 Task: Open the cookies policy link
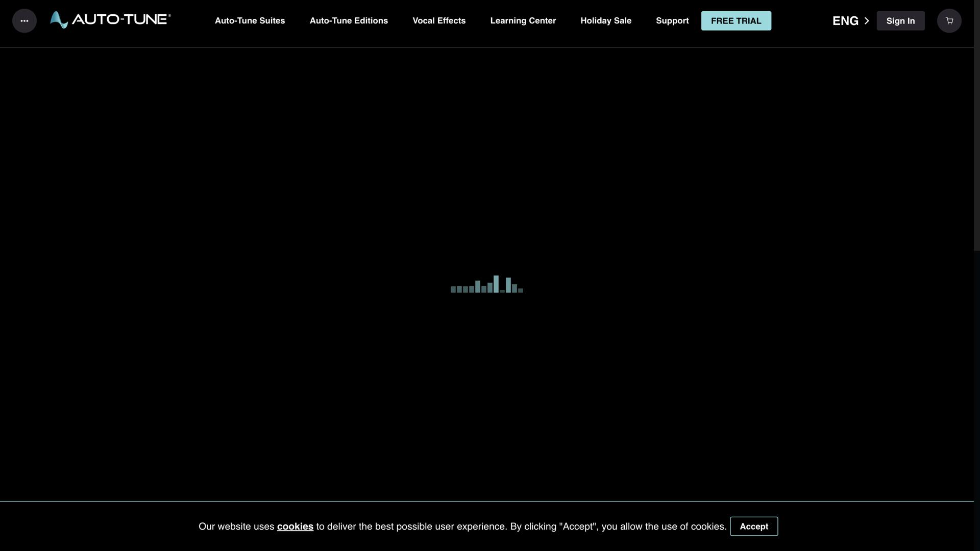pyautogui.click(x=295, y=527)
